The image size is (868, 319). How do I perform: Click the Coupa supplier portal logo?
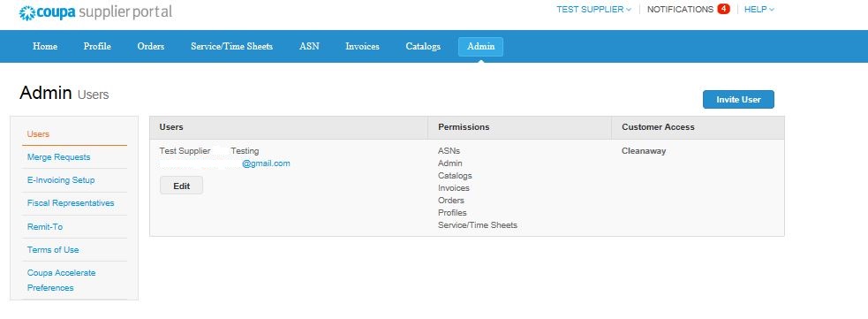coord(95,12)
